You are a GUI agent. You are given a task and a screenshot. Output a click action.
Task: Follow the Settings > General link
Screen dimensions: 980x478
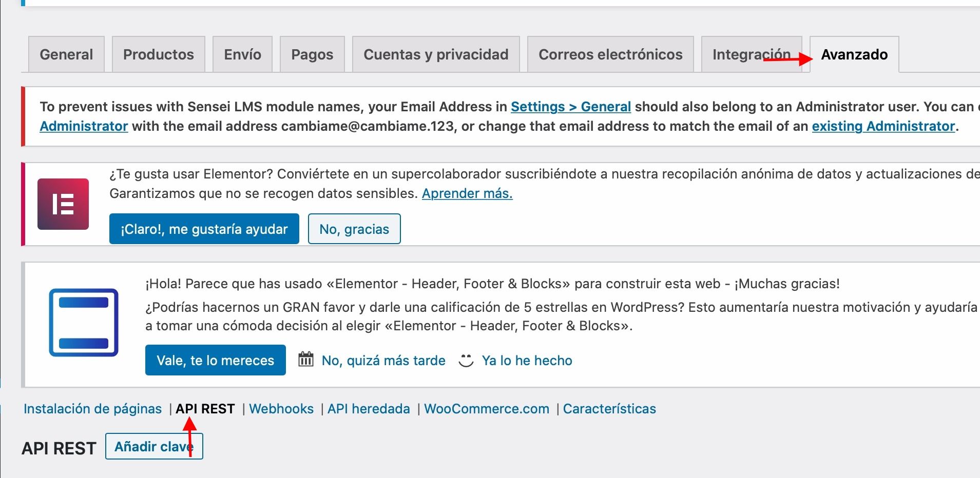pyautogui.click(x=571, y=107)
